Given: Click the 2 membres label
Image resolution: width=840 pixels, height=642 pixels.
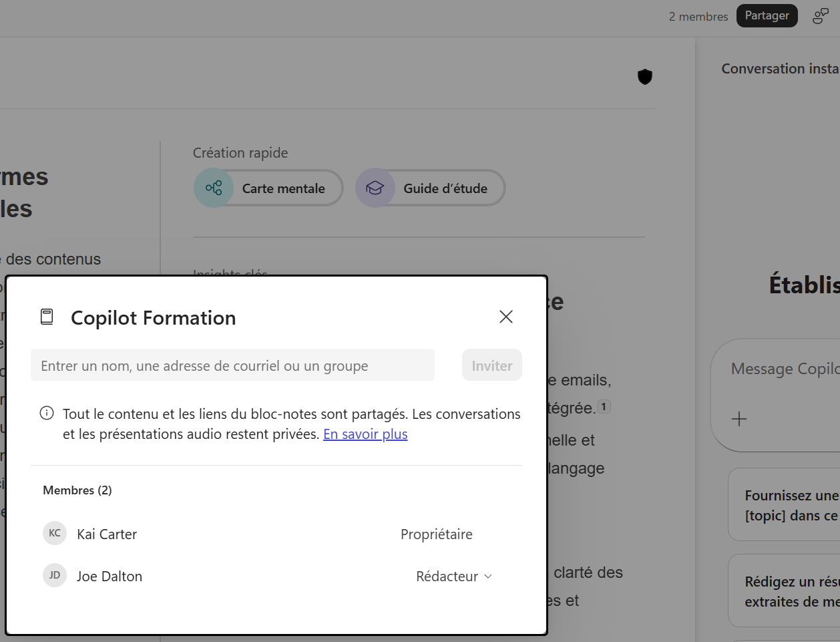Looking at the screenshot, I should 698,17.
